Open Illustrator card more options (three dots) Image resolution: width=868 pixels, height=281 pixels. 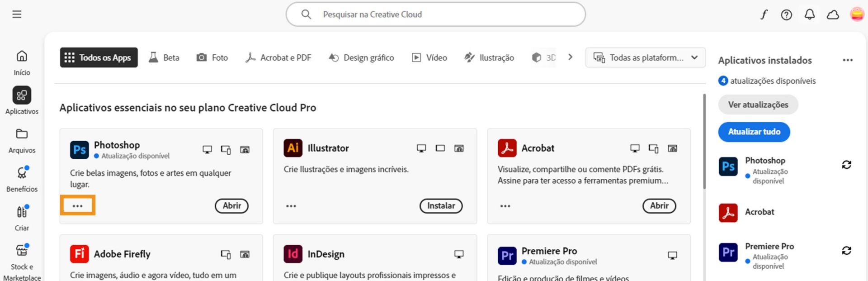click(x=291, y=206)
